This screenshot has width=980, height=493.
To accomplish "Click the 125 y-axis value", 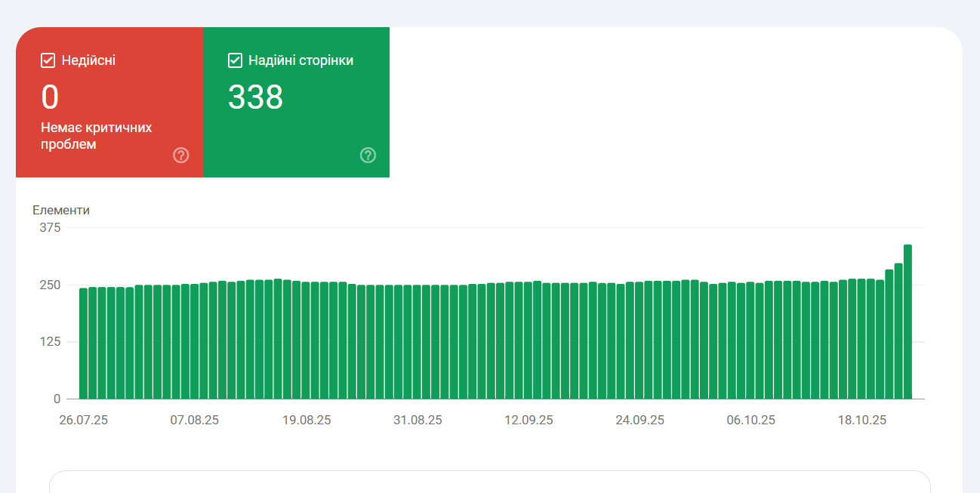I will coord(50,342).
